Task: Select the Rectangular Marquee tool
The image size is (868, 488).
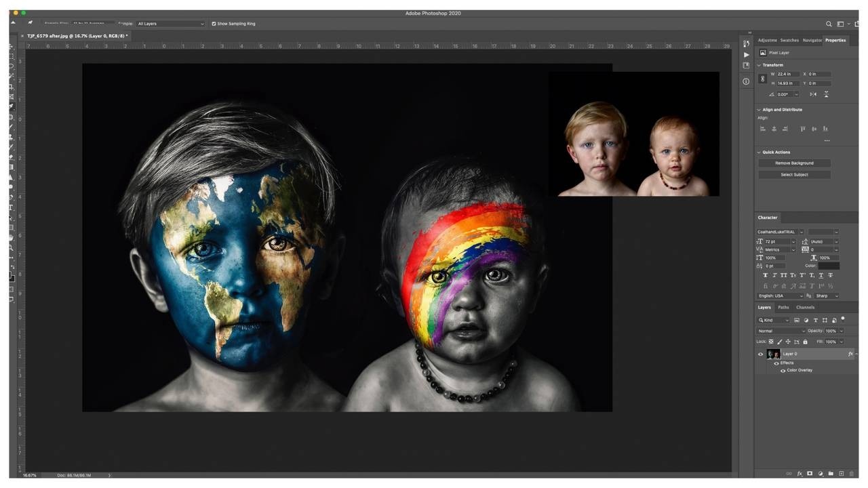Action: tap(12, 56)
